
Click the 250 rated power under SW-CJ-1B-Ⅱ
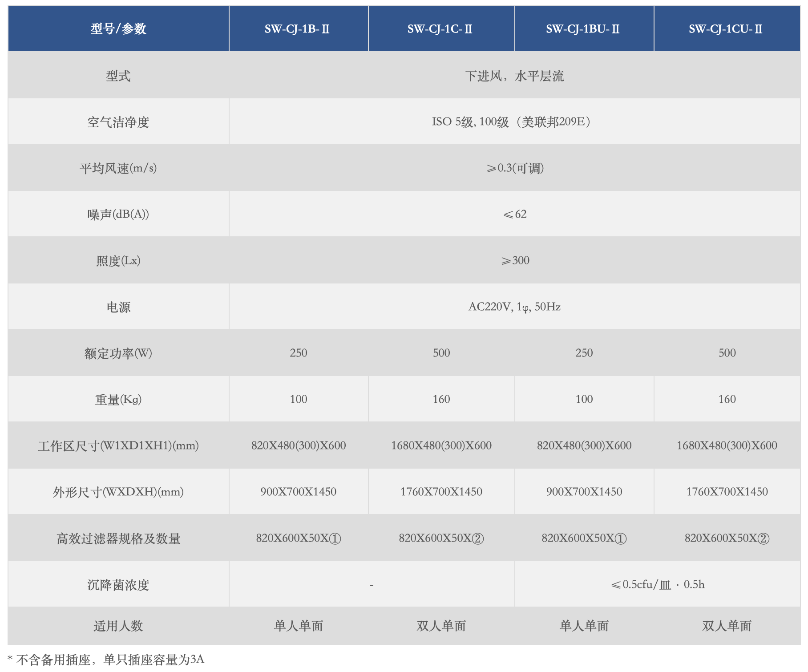pyautogui.click(x=298, y=352)
